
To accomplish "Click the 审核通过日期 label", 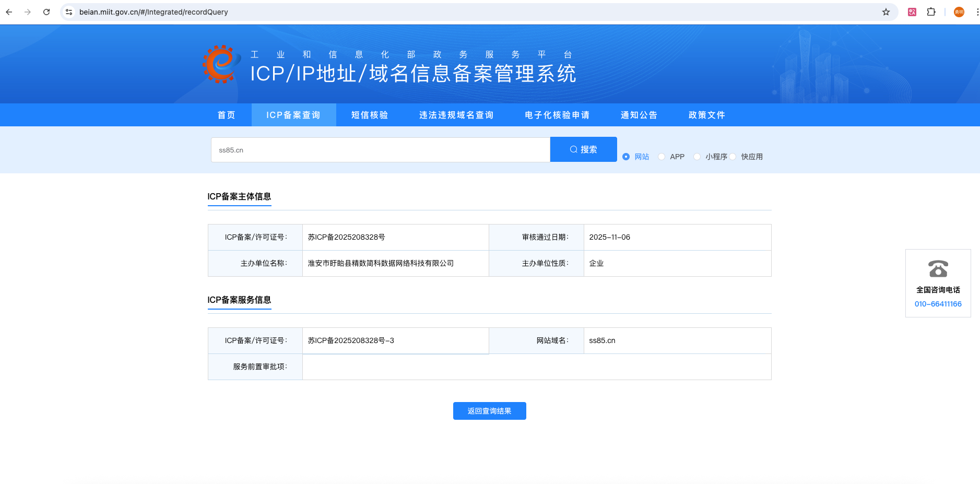I will pyautogui.click(x=545, y=237).
